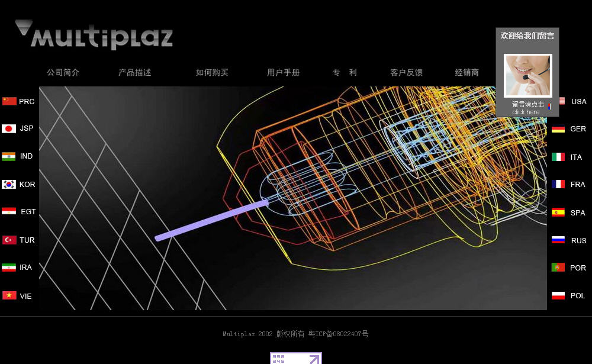Click the customer service headset photo
Screen dimensions: 592x364
coord(527,76)
